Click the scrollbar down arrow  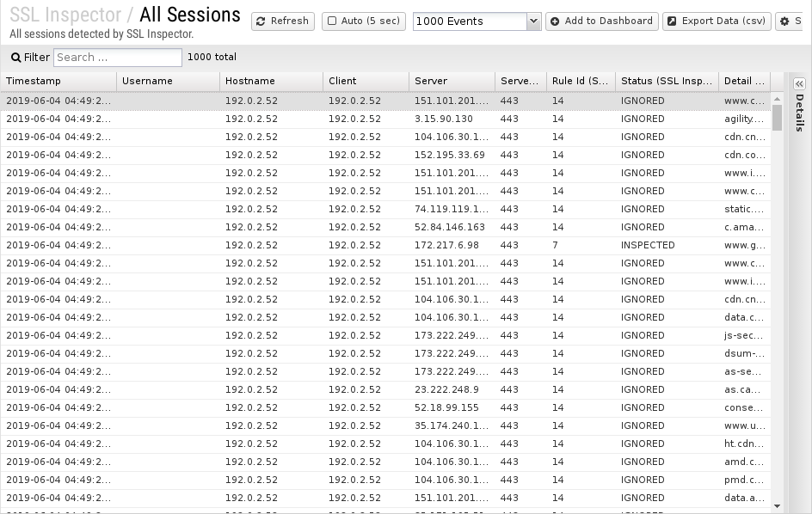777,506
